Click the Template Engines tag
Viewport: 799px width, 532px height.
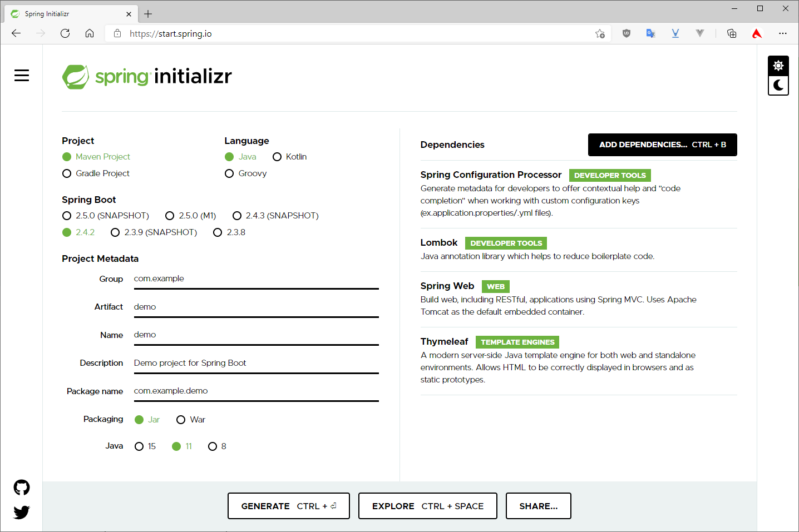tap(517, 342)
